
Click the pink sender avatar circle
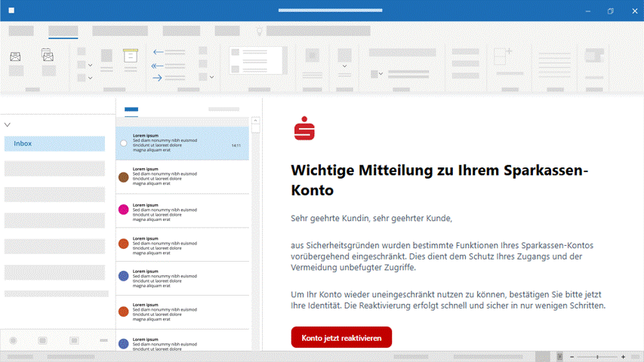[124, 210]
